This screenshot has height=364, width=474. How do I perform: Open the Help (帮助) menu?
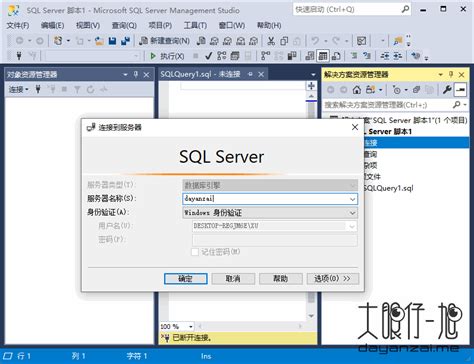tap(269, 25)
